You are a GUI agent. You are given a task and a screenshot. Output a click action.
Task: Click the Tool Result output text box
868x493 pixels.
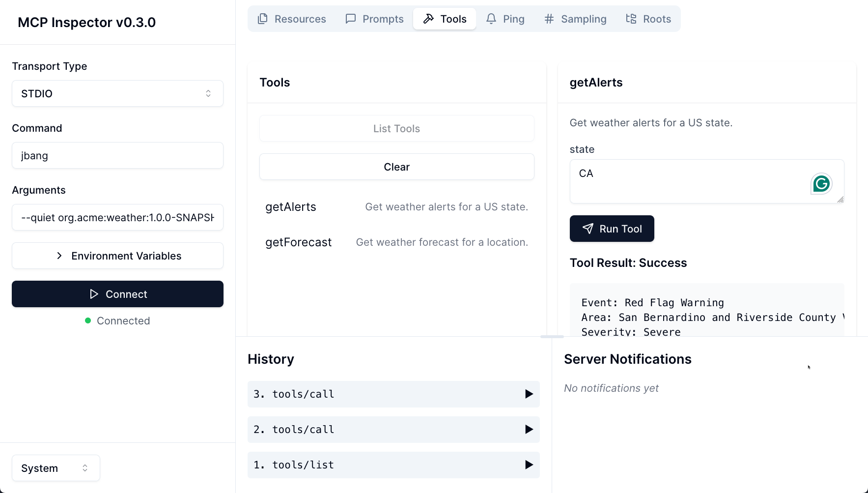tap(707, 310)
